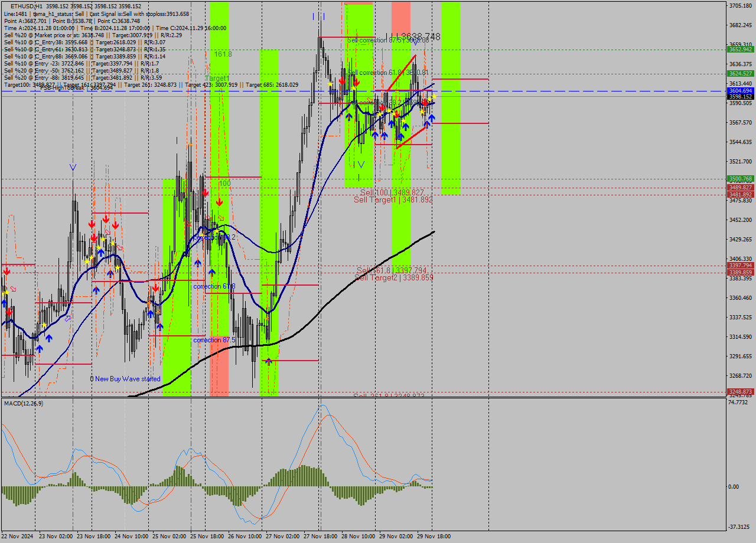Click the red down arrow at the 100 retracement label
Image resolution: width=756 pixels, height=543 pixels.
[x=220, y=201]
